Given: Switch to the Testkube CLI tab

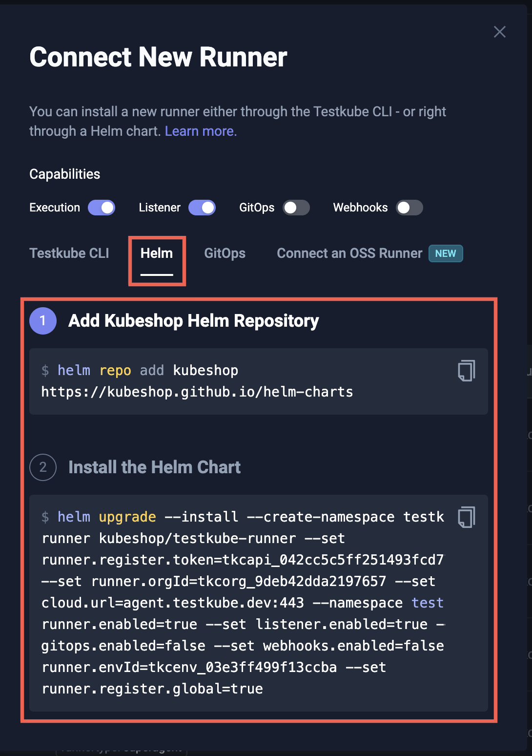Looking at the screenshot, I should [x=69, y=253].
